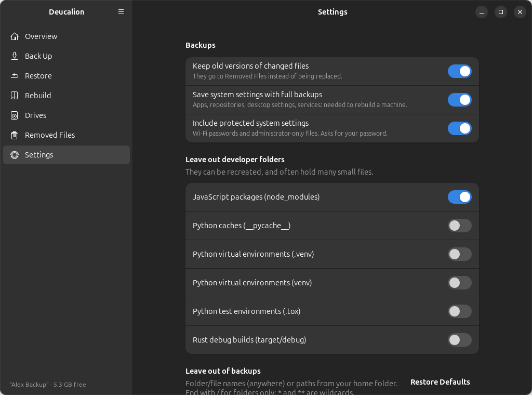Click the Restore Defaults button

(440, 382)
